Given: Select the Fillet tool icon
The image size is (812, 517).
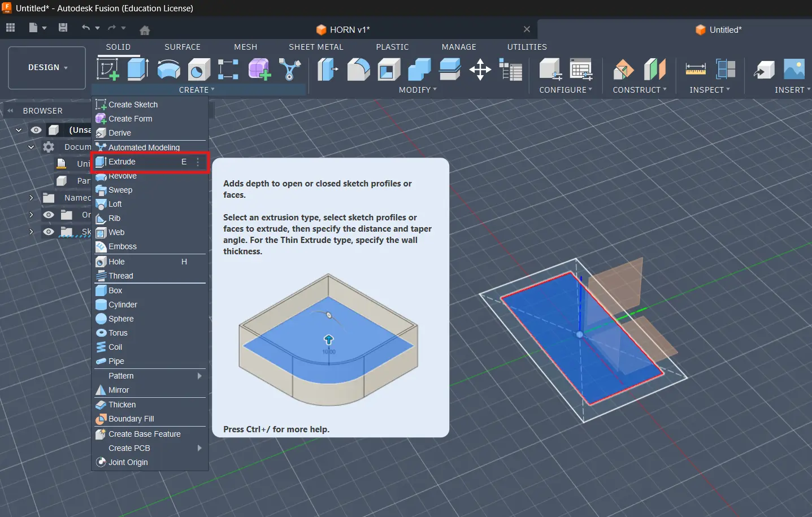Looking at the screenshot, I should (x=358, y=70).
